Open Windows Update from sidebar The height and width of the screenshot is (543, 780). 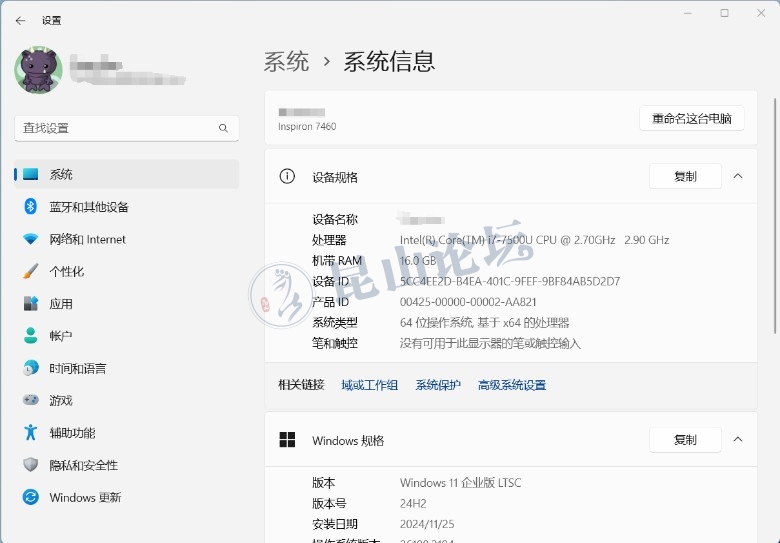(x=85, y=497)
